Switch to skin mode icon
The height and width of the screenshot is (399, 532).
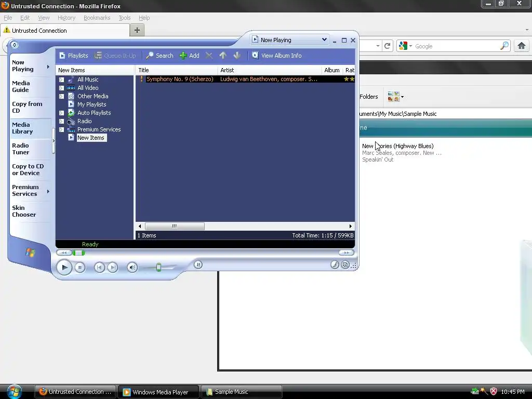[x=345, y=264]
